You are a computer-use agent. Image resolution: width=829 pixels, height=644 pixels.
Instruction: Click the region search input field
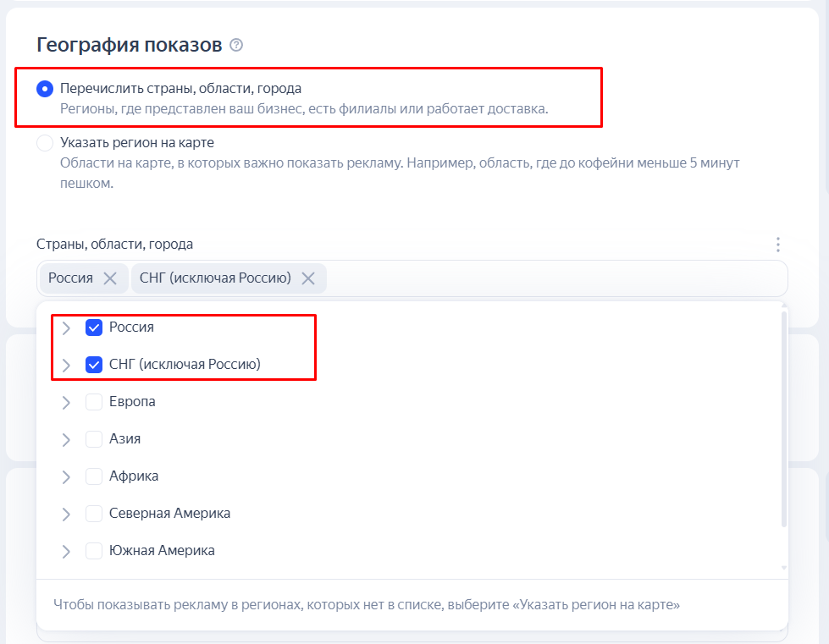550,278
